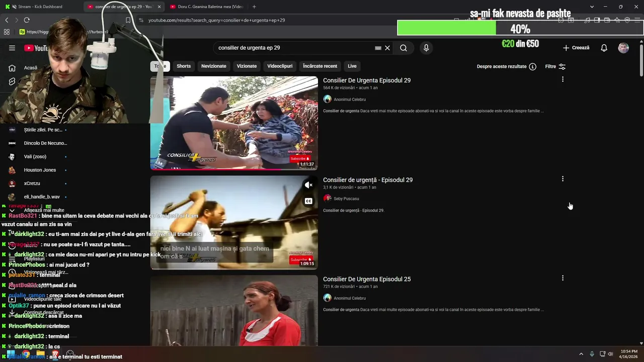Open the Consilier De Urgenta Episodul 29 title
This screenshot has height=362, width=644.
coord(367,80)
